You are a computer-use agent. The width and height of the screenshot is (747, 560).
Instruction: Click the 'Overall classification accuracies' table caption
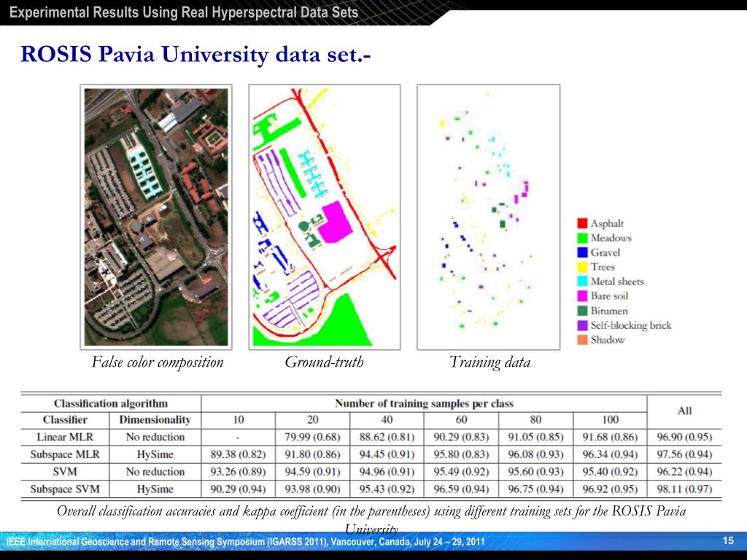(371, 519)
